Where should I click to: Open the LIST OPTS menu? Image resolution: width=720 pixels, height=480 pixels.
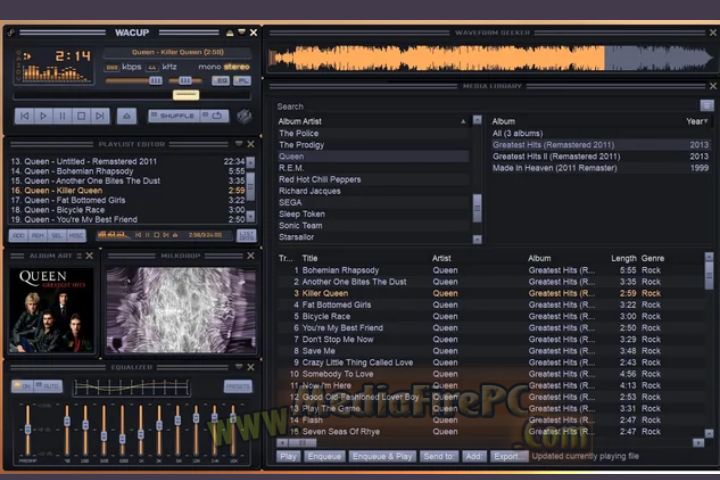[246, 236]
